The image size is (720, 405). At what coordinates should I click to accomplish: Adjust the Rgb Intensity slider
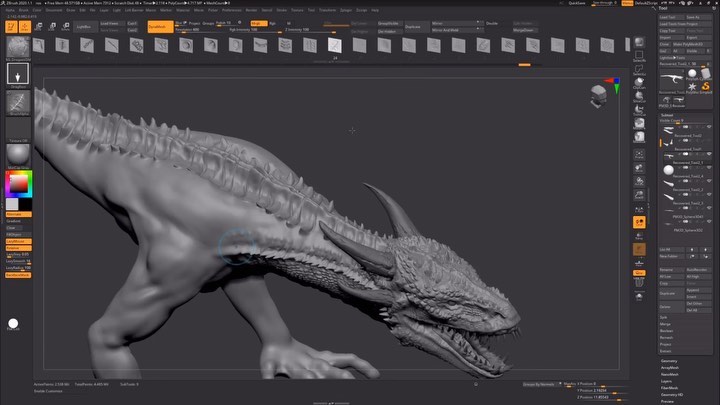coord(256,30)
